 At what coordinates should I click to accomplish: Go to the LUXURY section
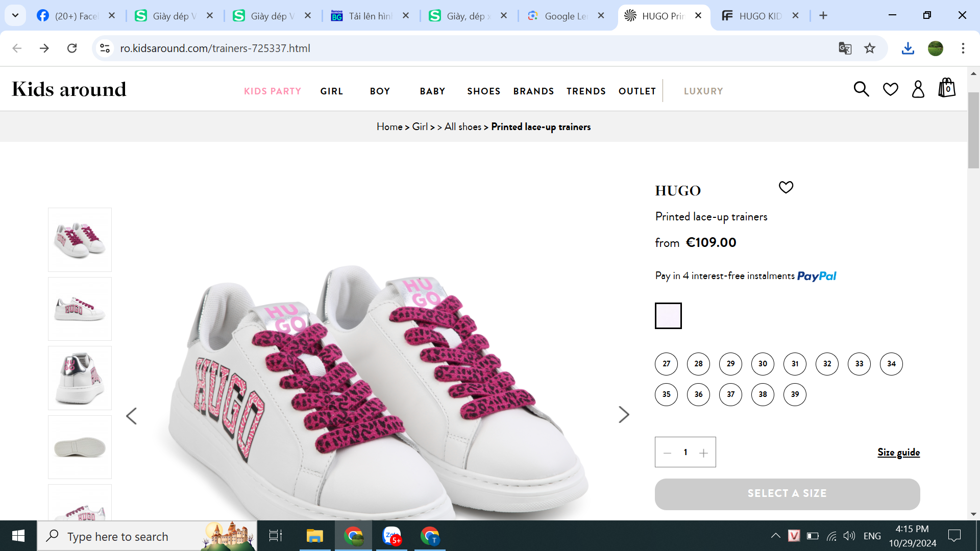pos(704,91)
